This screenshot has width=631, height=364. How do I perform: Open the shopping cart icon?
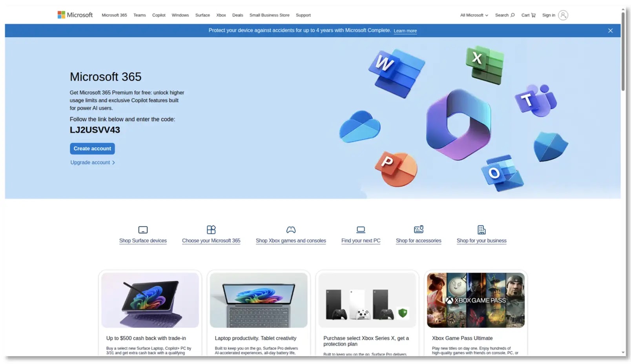coord(533,15)
